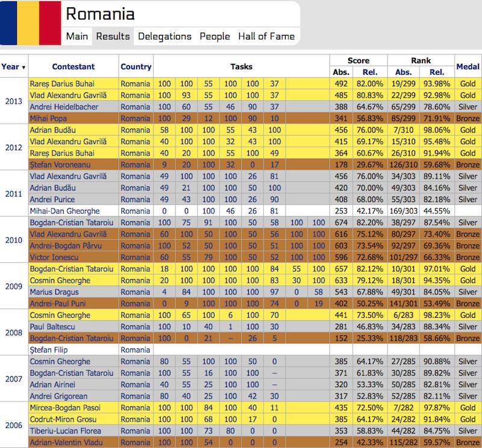Click Romania country link for Ștefan Filip
This screenshot has height=448, width=482.
tap(135, 349)
